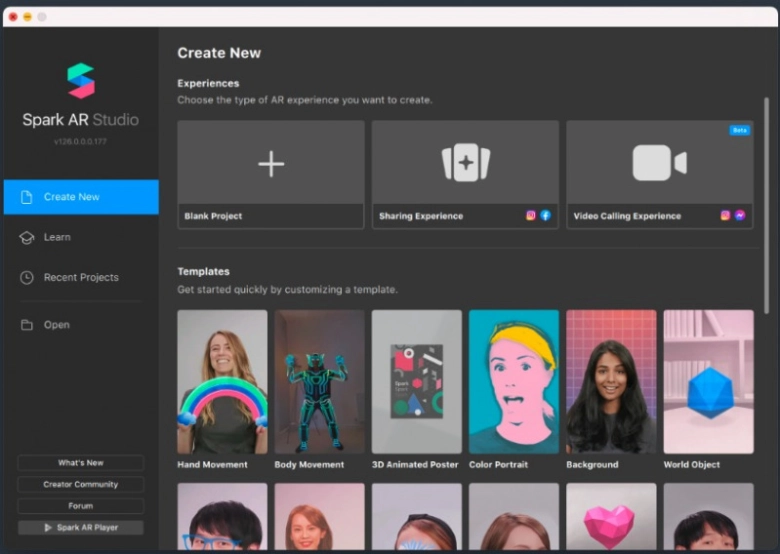Open the World Object template
Screen dimensions: 780x554
pyautogui.click(x=708, y=382)
